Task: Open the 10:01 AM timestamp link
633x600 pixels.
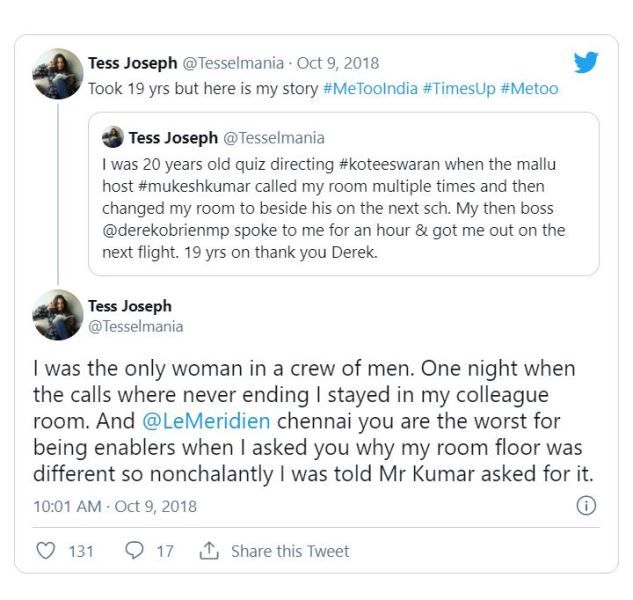Action: point(67,506)
